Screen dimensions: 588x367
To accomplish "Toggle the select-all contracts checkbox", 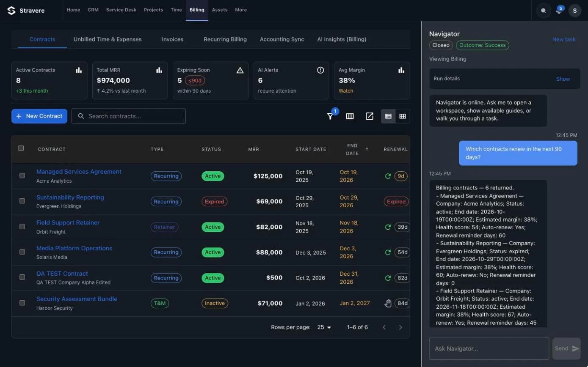I will (x=21, y=148).
